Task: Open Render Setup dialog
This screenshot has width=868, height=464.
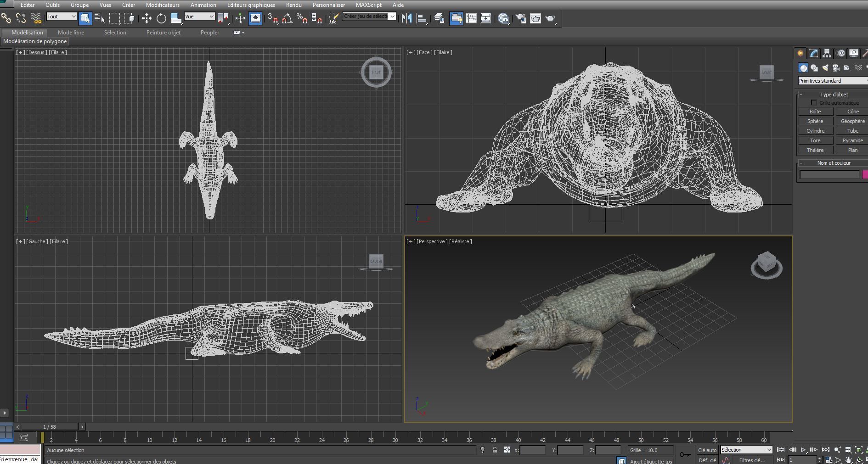Action: point(521,18)
